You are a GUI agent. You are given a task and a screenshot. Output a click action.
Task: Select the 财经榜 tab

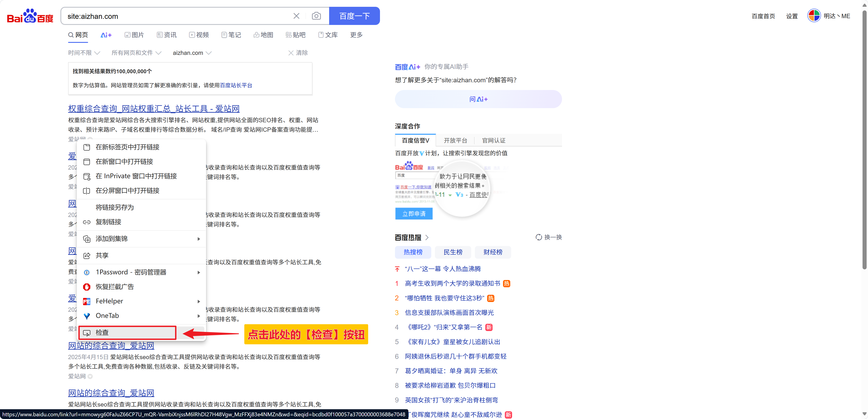[493, 252]
